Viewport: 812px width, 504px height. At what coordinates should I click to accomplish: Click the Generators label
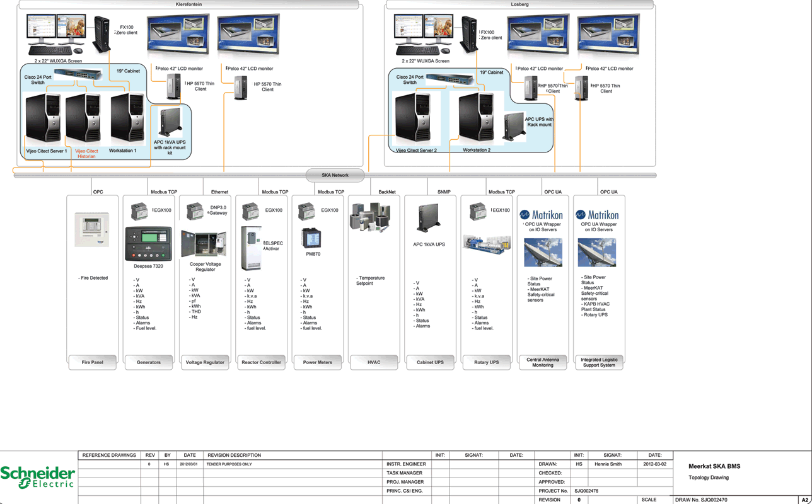(149, 362)
